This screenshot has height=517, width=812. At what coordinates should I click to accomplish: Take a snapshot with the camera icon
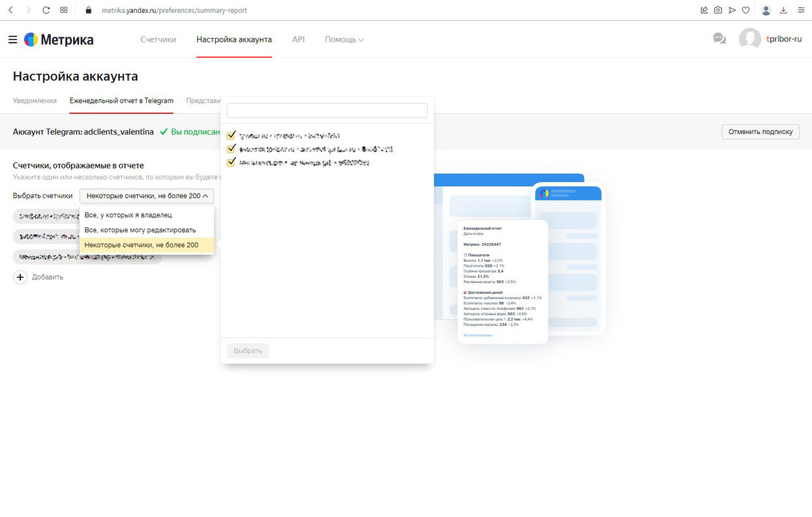click(x=718, y=10)
